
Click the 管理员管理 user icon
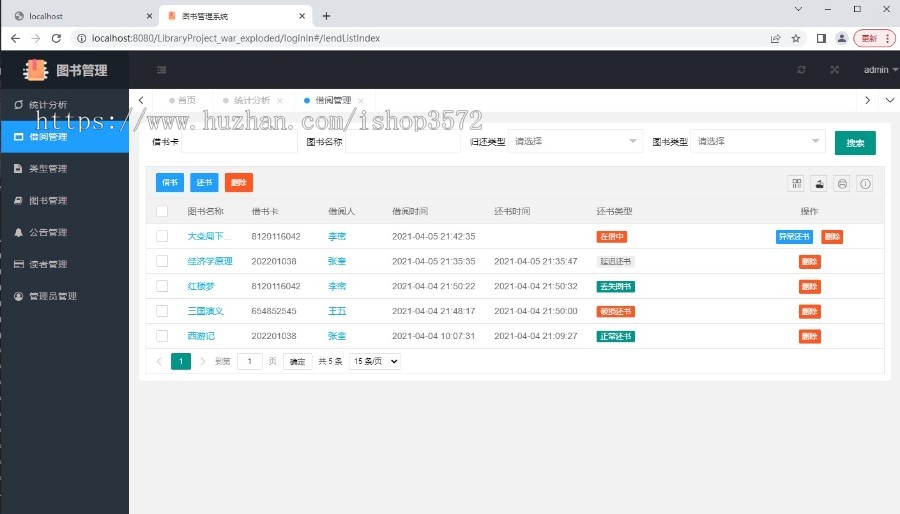pos(18,296)
